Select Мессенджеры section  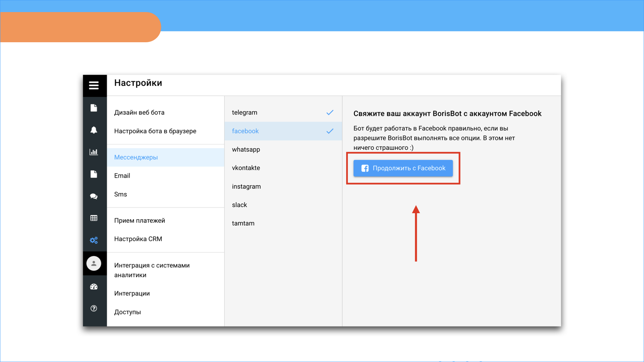[166, 157]
